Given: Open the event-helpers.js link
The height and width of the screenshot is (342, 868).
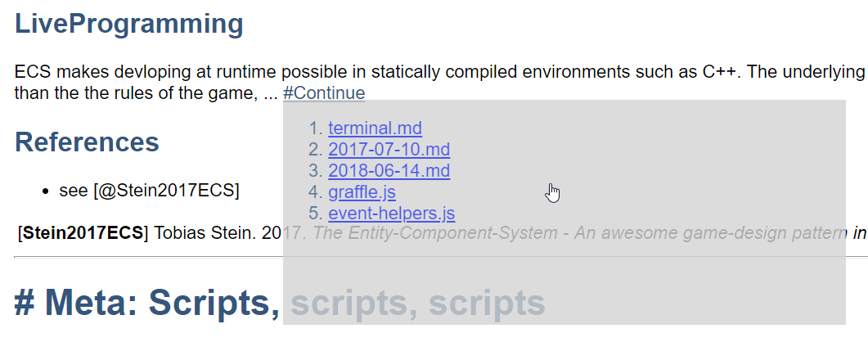Looking at the screenshot, I should (x=391, y=214).
